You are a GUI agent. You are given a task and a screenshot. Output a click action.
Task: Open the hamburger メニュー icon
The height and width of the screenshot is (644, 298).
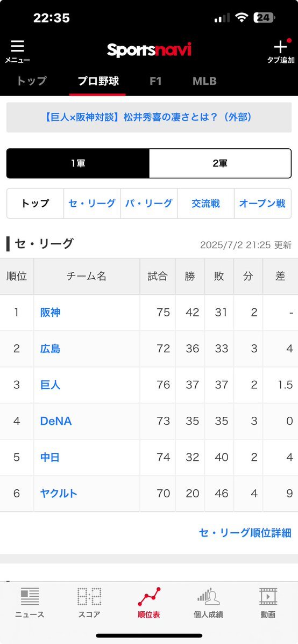coord(17,46)
